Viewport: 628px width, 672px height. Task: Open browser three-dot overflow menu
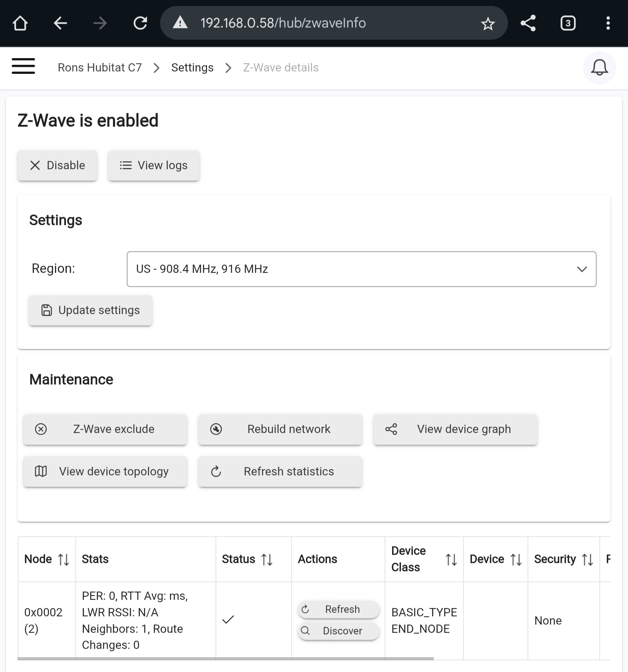[x=608, y=23]
